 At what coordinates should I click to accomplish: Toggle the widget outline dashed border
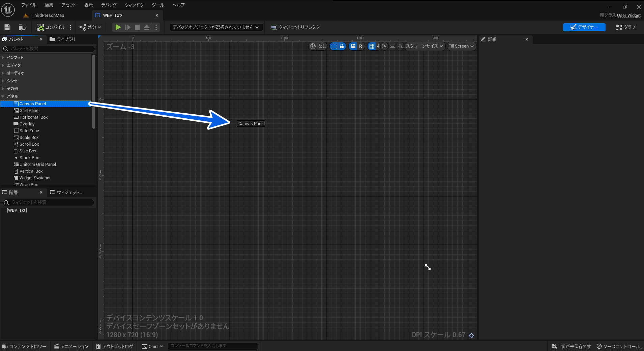pos(333,46)
